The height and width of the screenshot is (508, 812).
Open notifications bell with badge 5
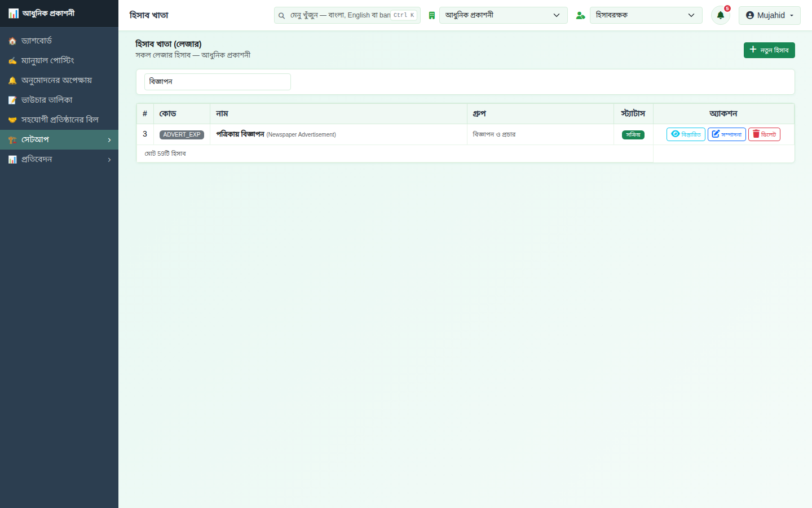[721, 15]
